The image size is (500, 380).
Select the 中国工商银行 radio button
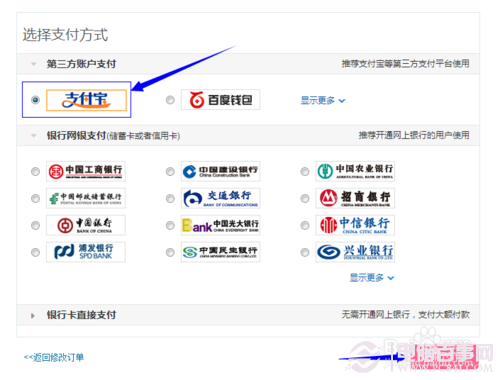[x=35, y=172]
